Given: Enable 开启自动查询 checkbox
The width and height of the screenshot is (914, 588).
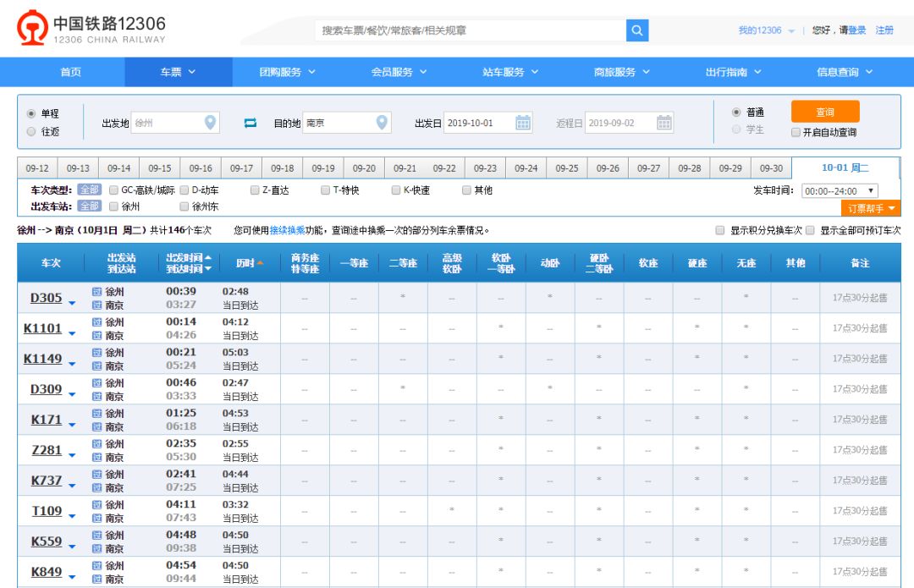Looking at the screenshot, I should [793, 131].
